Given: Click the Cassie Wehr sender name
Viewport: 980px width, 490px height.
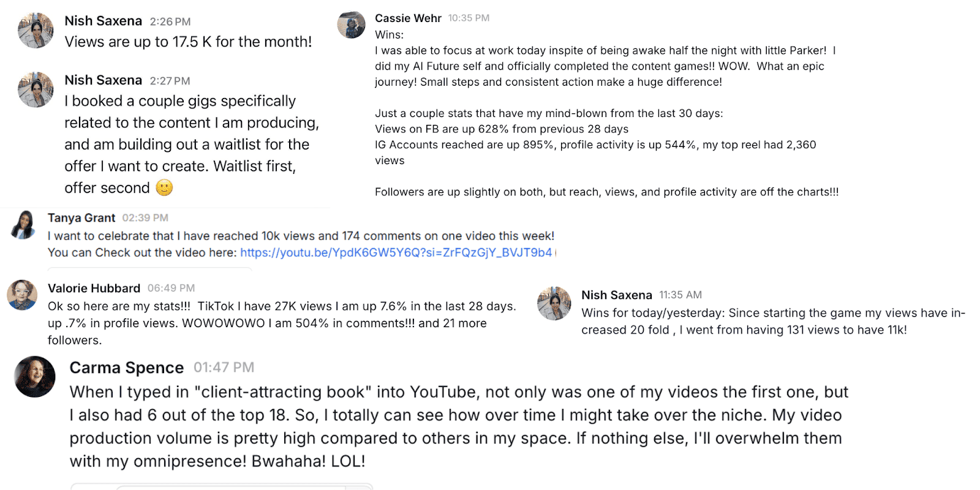Looking at the screenshot, I should point(408,18).
